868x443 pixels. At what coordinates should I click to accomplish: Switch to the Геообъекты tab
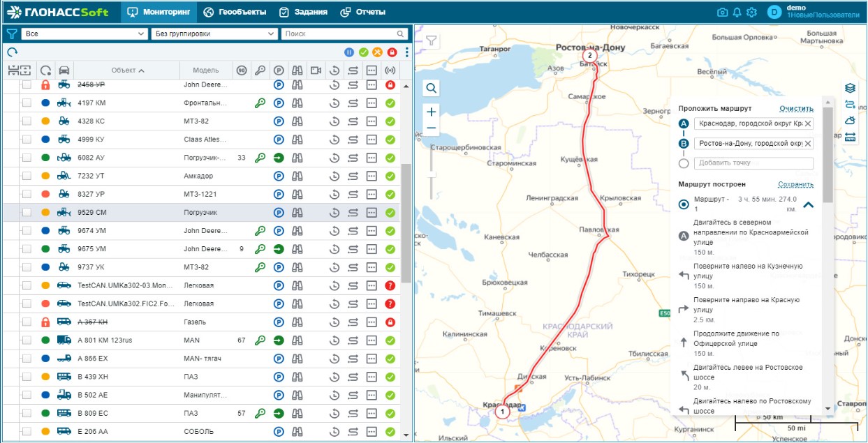pos(234,13)
